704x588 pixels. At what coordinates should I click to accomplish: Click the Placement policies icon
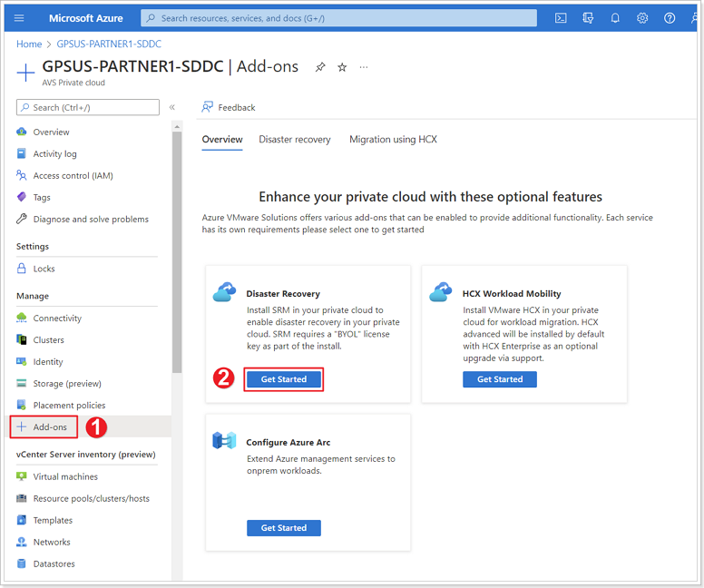[x=22, y=405]
